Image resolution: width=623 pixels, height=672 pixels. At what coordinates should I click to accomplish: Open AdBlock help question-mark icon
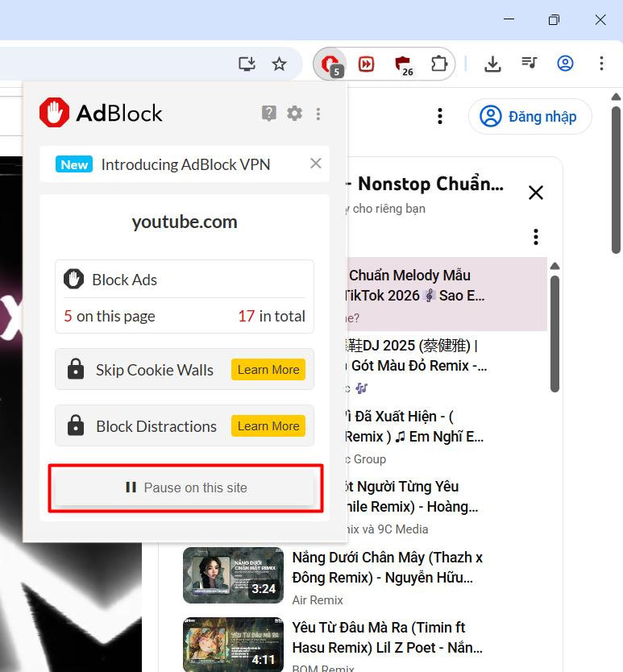tap(269, 114)
